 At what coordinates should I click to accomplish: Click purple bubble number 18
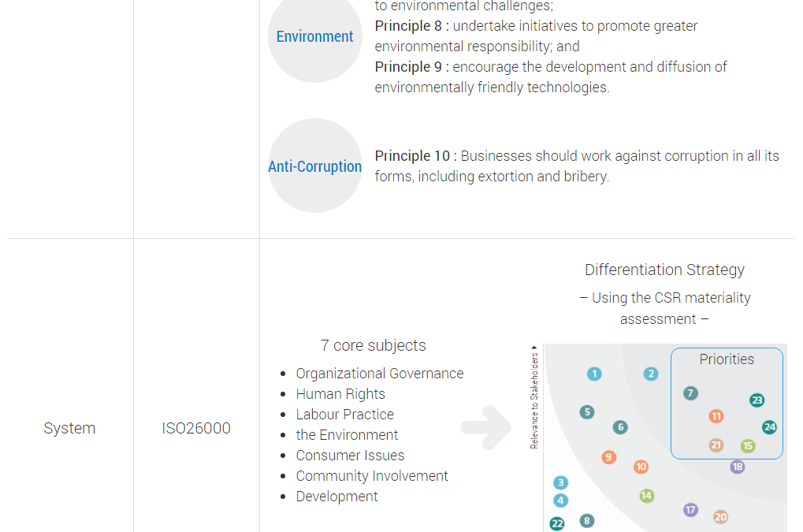coord(738,467)
